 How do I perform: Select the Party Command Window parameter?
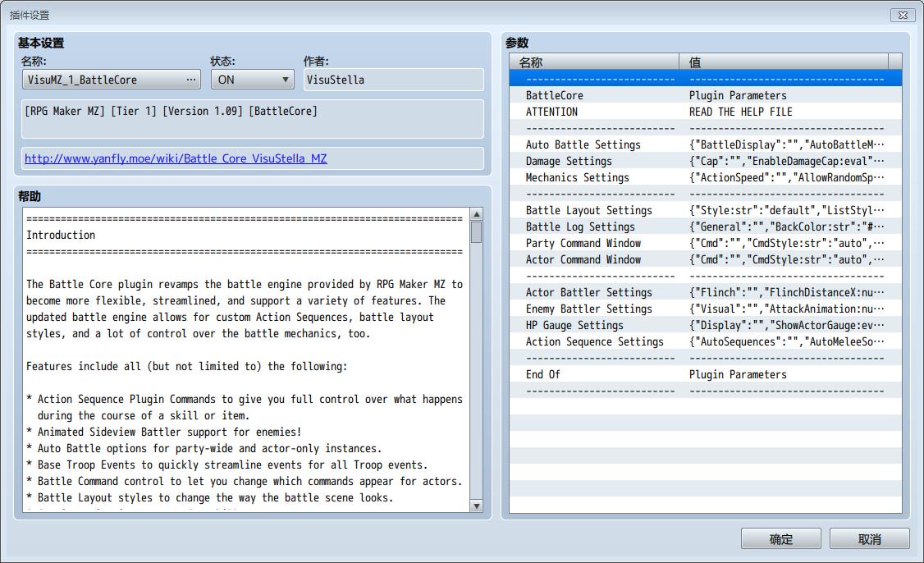coord(706,244)
